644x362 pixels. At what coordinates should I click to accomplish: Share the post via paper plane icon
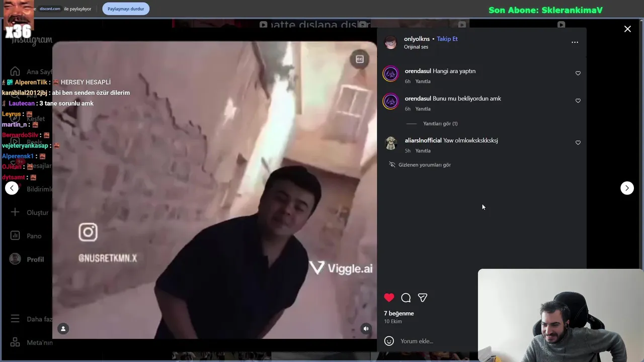(x=423, y=298)
